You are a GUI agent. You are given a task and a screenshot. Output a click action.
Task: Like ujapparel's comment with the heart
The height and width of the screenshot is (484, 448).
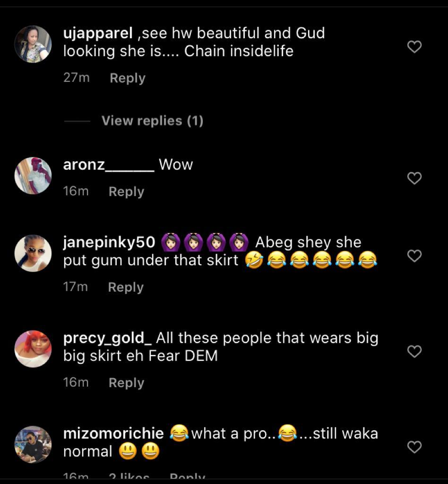414,47
